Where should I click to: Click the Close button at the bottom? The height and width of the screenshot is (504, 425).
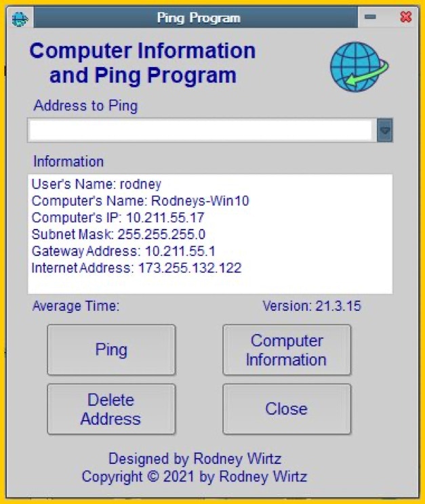[x=286, y=409]
